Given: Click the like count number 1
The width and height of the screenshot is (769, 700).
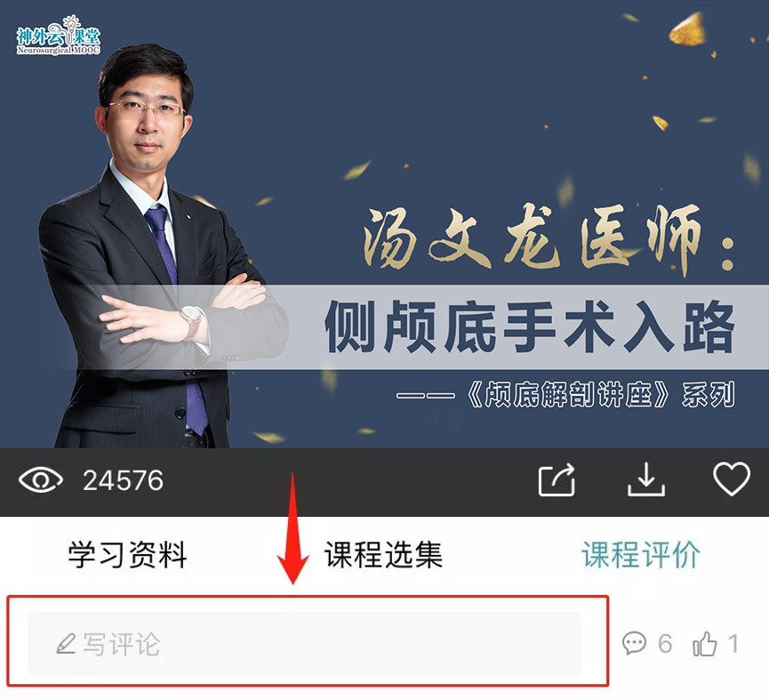Looking at the screenshot, I should 733,644.
